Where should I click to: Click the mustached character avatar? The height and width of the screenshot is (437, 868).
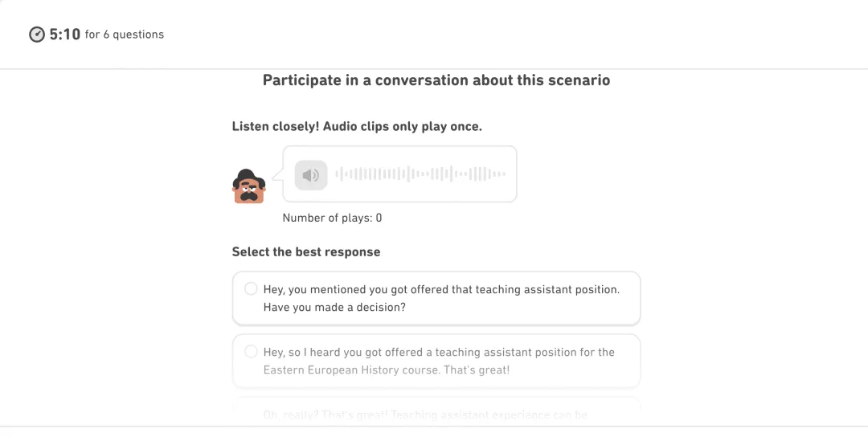coord(248,186)
